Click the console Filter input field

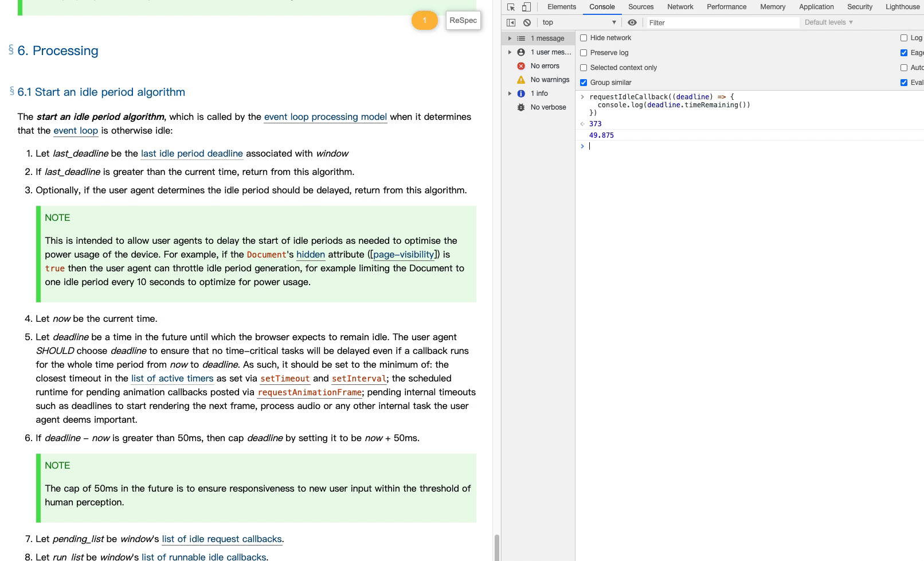click(x=722, y=22)
